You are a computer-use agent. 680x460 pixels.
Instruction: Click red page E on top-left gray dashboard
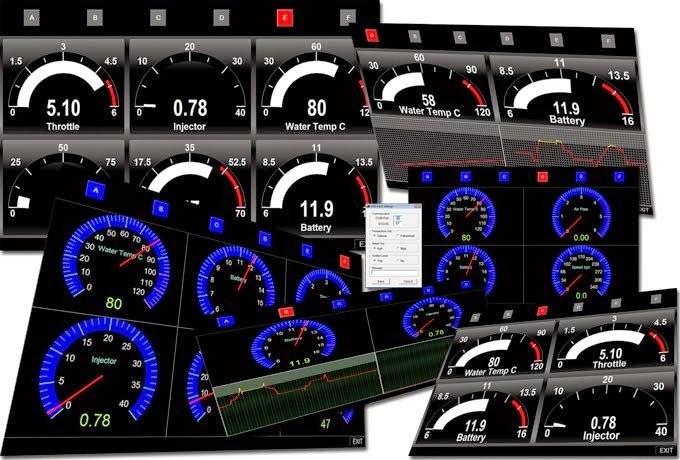(x=284, y=18)
